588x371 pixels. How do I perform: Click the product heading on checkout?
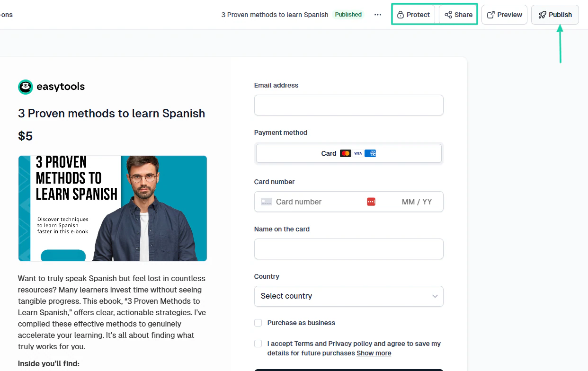tap(112, 114)
